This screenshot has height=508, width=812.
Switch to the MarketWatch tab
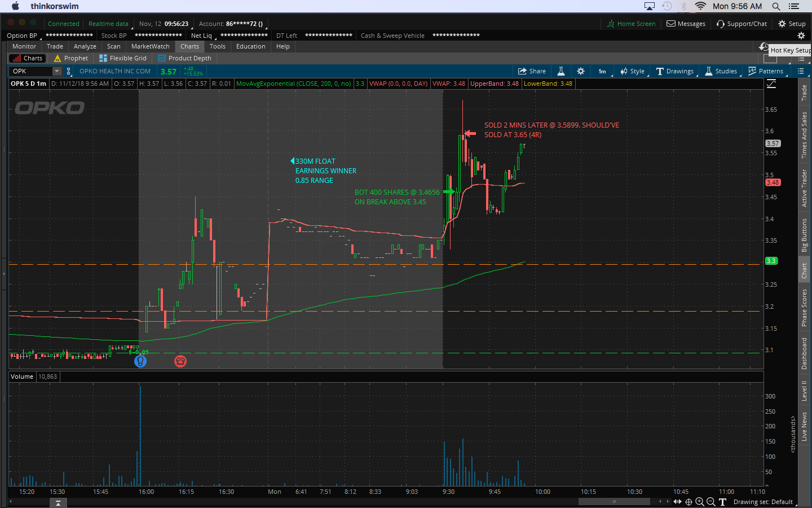(151, 46)
